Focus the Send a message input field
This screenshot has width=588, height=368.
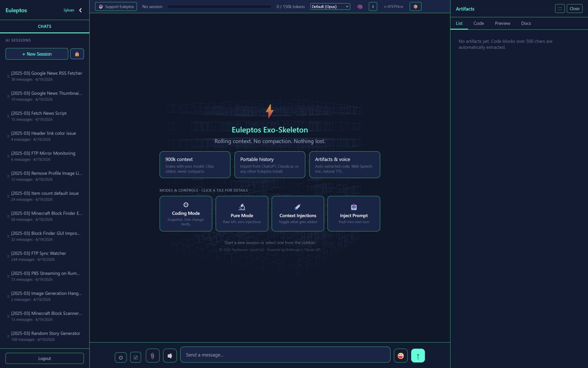click(x=285, y=355)
